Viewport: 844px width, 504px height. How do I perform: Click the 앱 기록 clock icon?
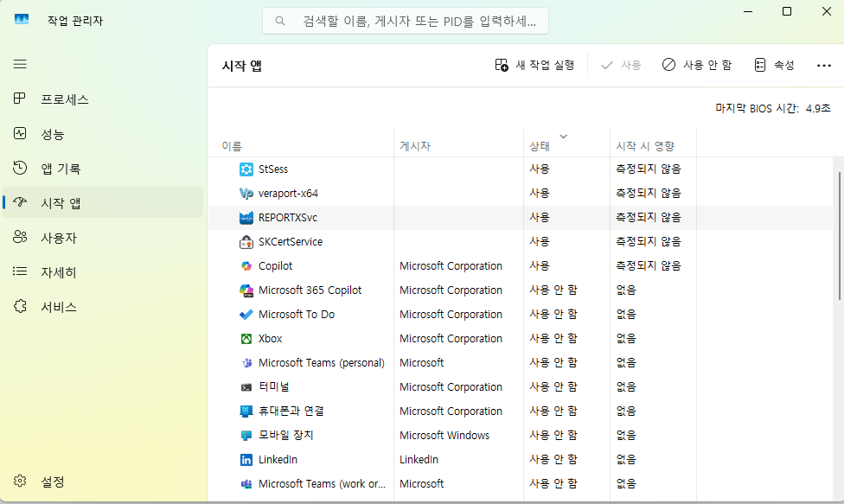click(x=20, y=168)
